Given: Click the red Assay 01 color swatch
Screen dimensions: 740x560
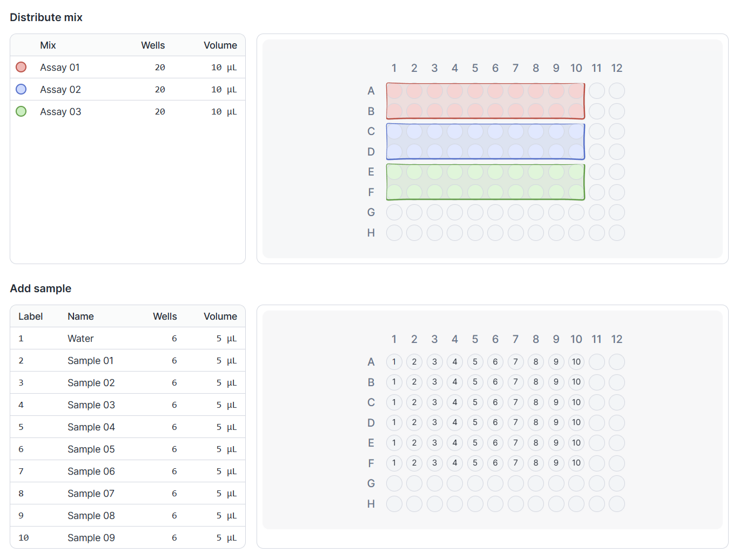Looking at the screenshot, I should click(x=21, y=67).
